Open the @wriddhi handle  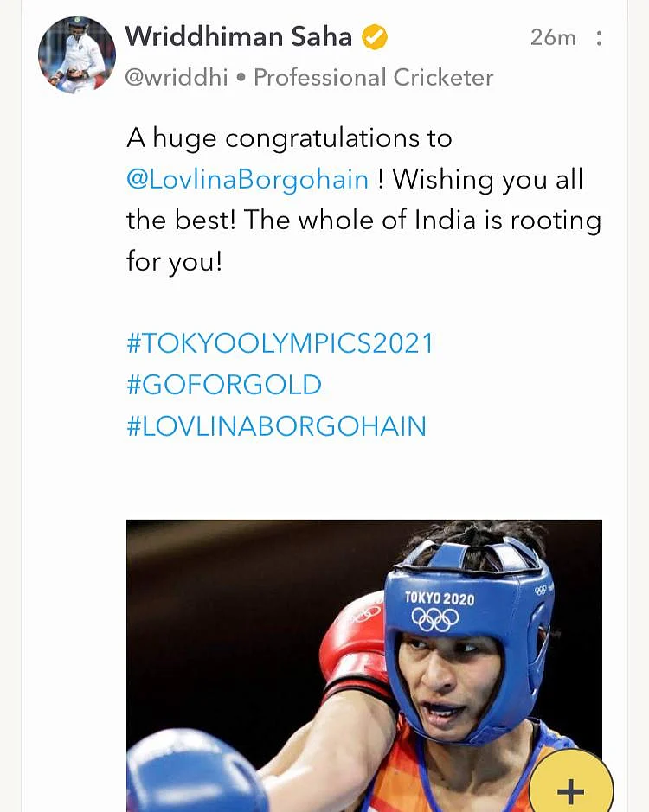click(177, 78)
